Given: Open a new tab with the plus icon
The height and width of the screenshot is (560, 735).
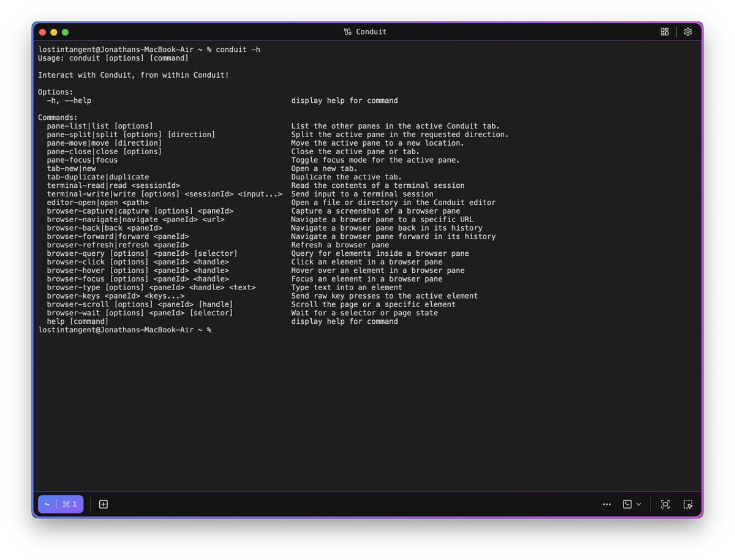Looking at the screenshot, I should [103, 504].
